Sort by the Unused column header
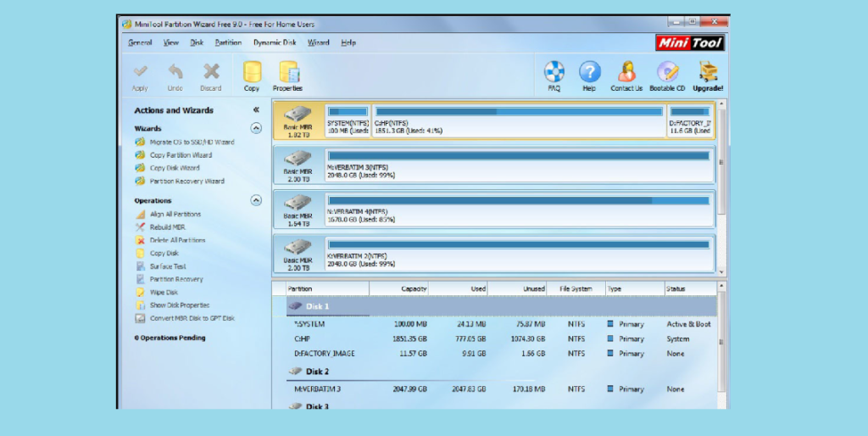Screen dimensions: 868x436 (x=517, y=288)
